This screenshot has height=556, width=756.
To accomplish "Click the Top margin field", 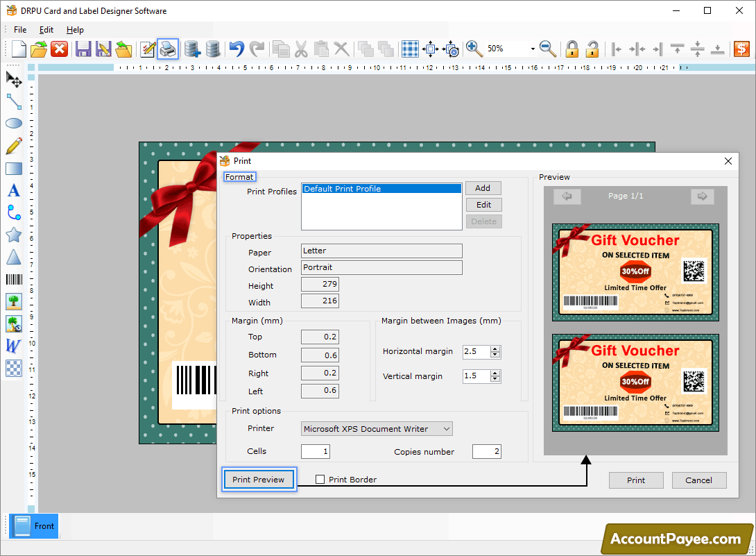I will [x=320, y=337].
